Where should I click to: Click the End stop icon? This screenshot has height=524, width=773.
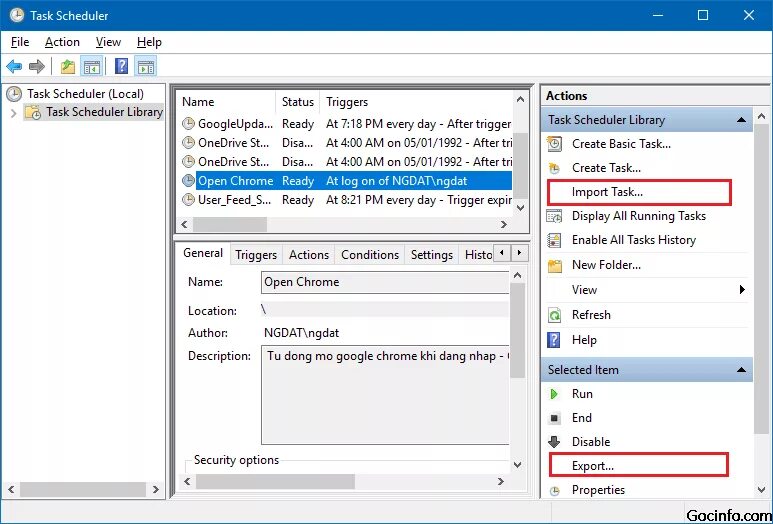pos(555,418)
